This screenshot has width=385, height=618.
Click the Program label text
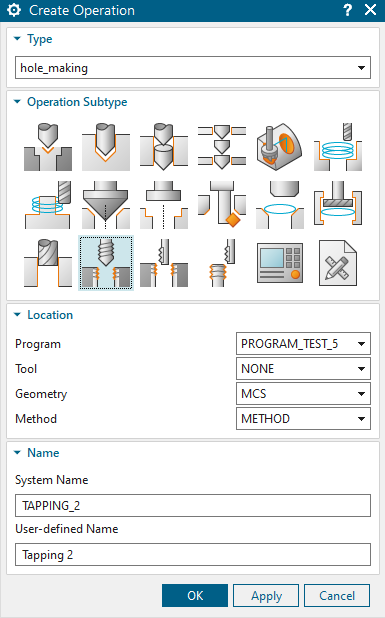(38, 344)
